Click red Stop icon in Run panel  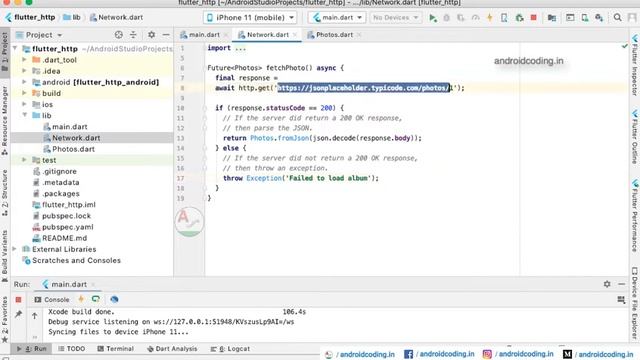(18, 300)
